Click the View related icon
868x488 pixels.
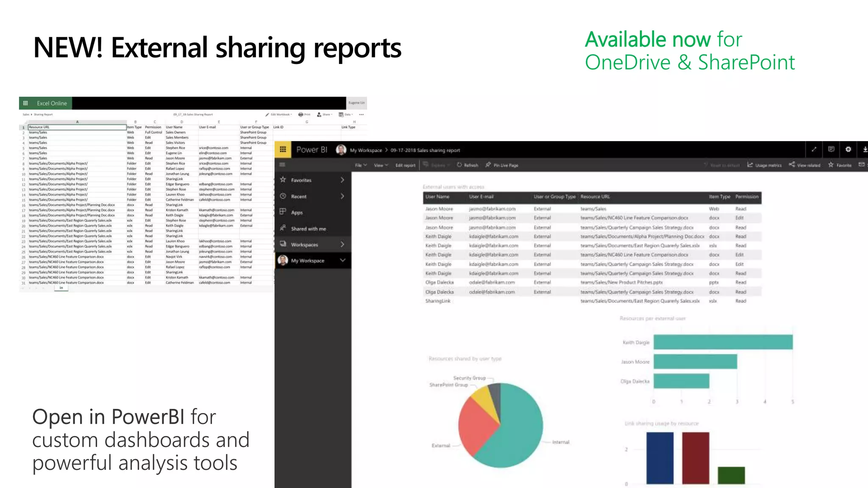click(792, 165)
